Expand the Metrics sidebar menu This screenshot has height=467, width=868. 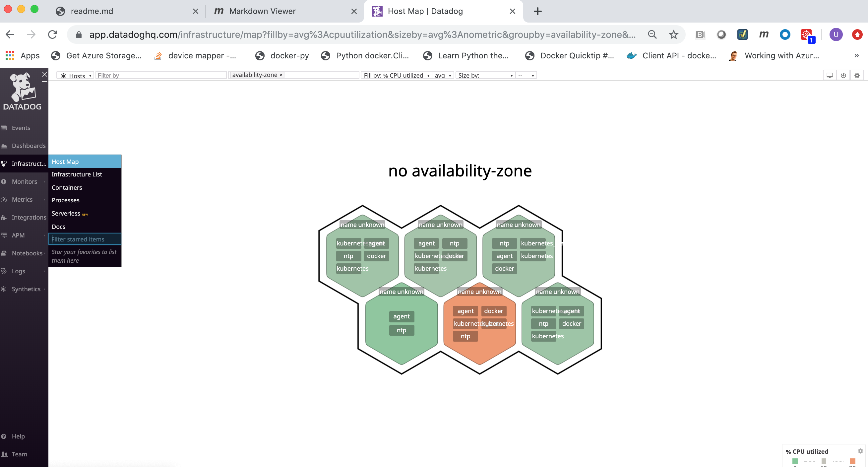(x=22, y=199)
